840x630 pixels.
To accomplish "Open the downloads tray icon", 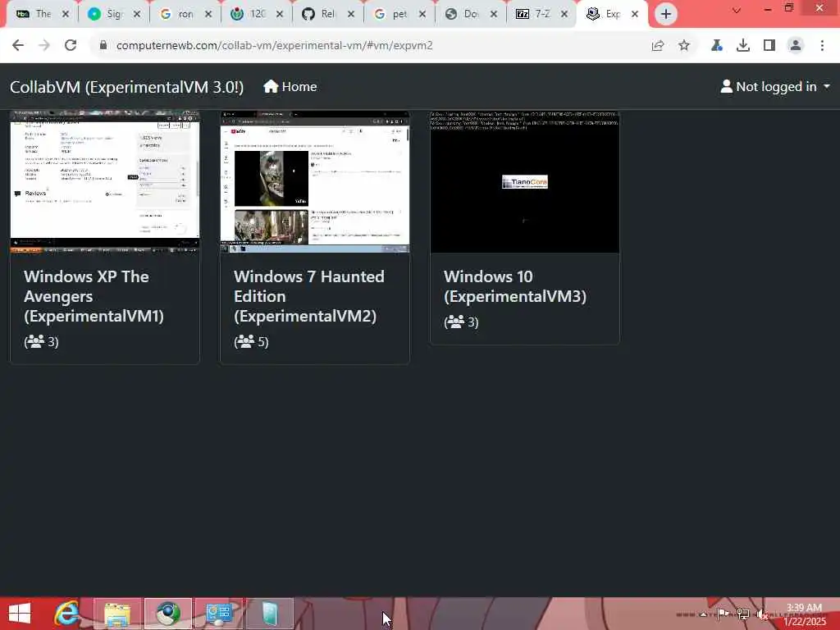I will click(x=742, y=46).
